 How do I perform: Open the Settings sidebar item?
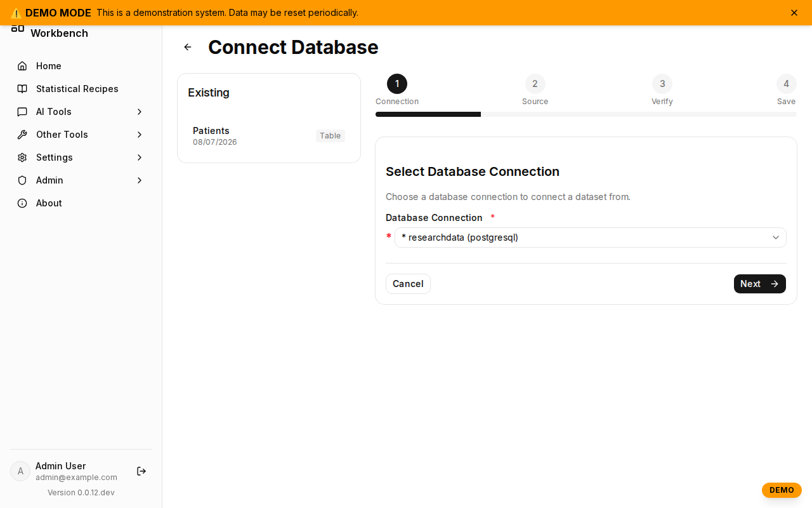81,157
